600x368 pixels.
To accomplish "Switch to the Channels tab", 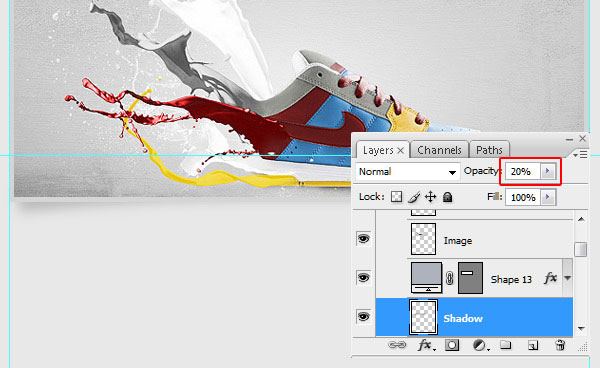I will pos(439,150).
